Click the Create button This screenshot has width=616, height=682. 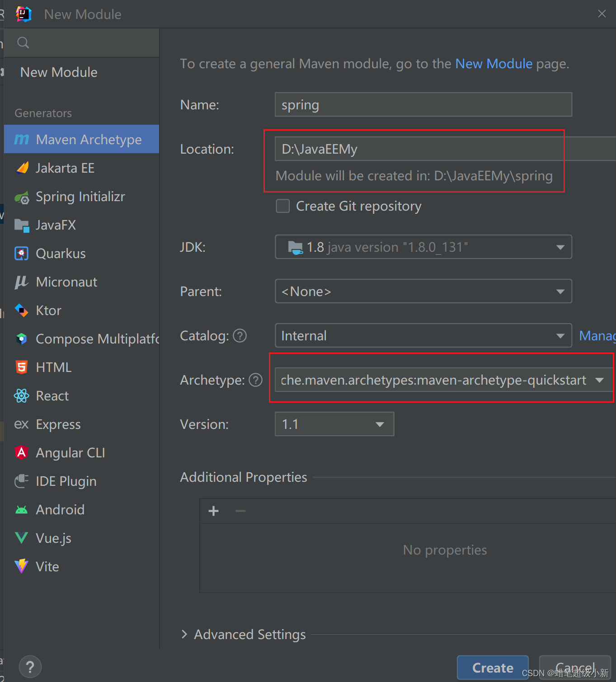click(x=493, y=668)
